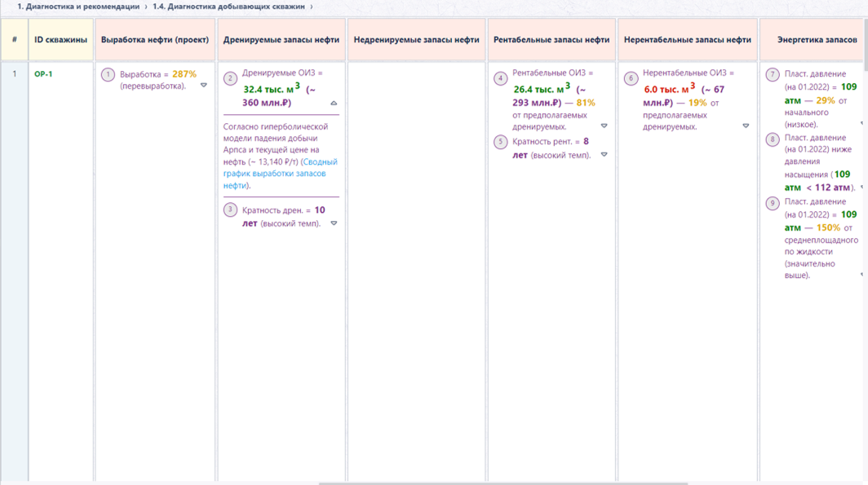Click the circled number 7 pressure item marker
This screenshot has width=868, height=485.
773,75
